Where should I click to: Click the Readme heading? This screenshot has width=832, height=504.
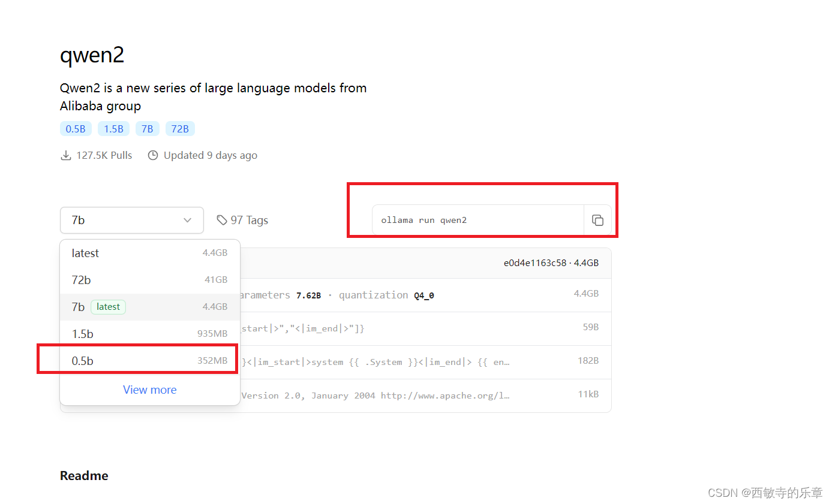click(x=84, y=476)
